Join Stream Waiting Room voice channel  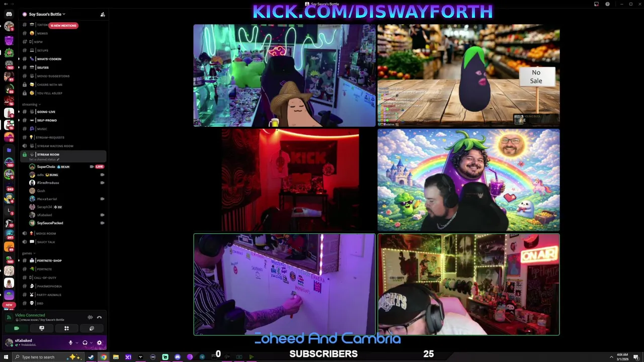pyautogui.click(x=63, y=146)
